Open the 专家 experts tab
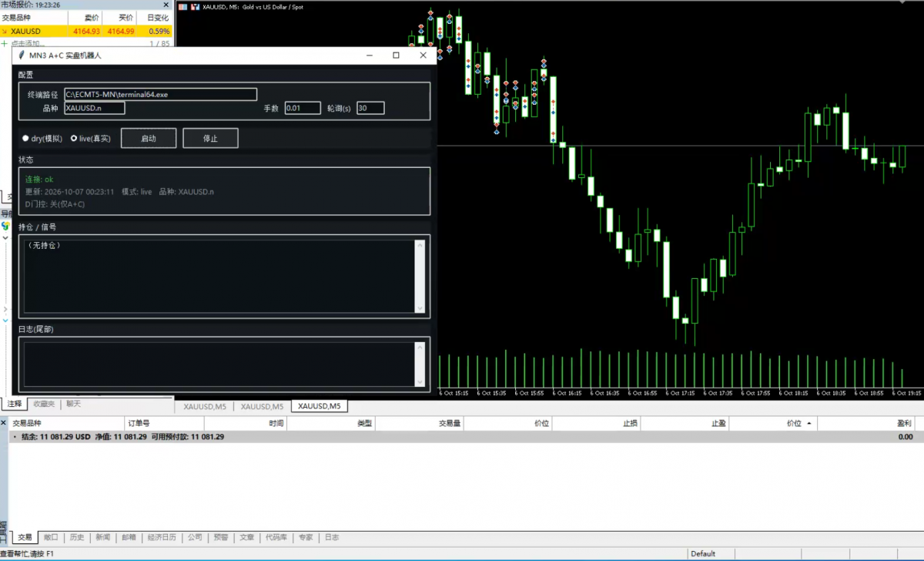924x561 pixels. (x=306, y=537)
